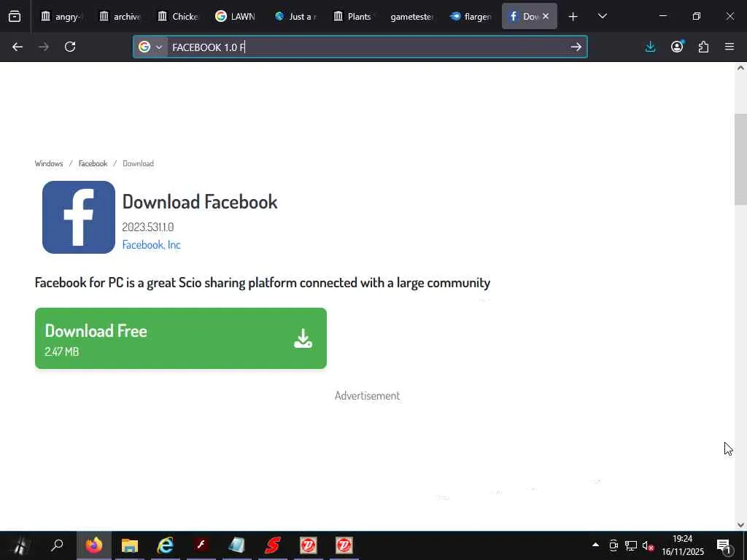Show hidden system tray icons
The image size is (747, 560).
pos(595,545)
